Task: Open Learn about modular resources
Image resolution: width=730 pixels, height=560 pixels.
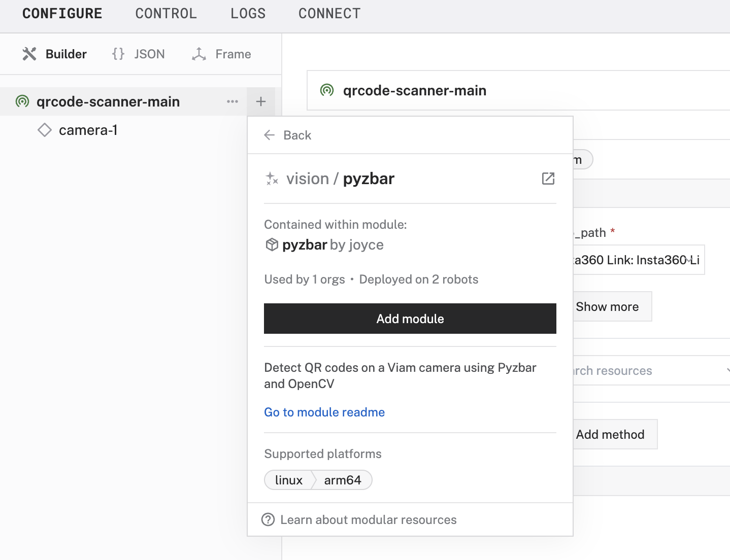Action: 369,519
